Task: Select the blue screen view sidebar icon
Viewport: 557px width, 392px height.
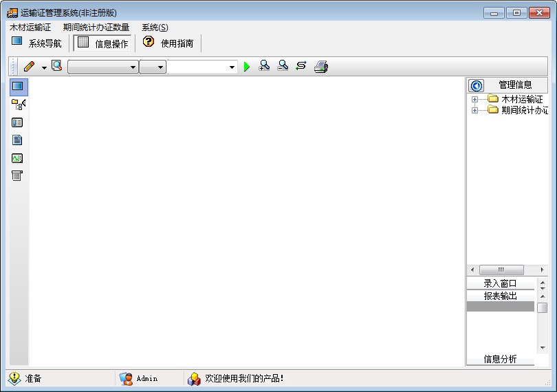Action: 18,87
